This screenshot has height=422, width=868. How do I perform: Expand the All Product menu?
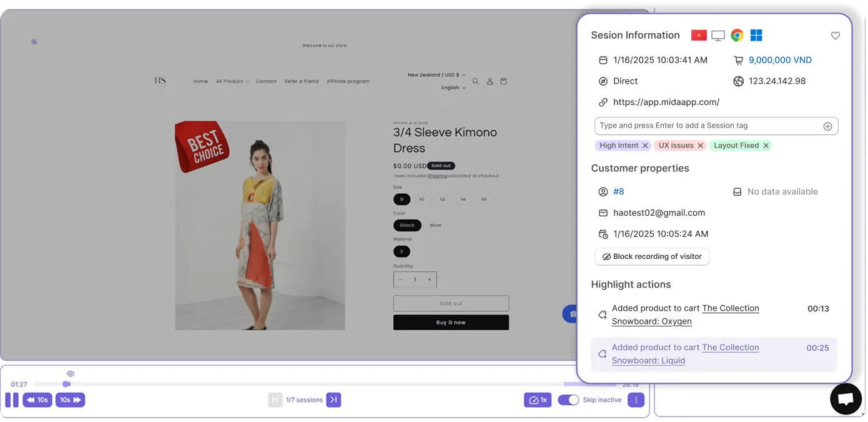232,81
